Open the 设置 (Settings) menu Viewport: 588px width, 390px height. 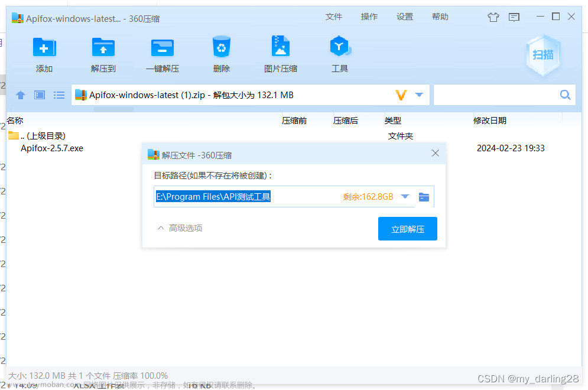pos(405,17)
